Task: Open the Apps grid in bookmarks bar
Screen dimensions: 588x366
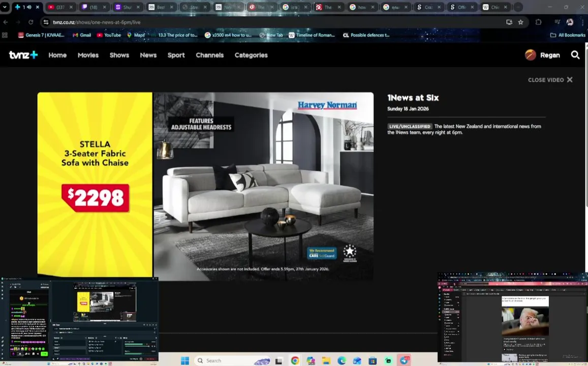Action: coord(5,35)
